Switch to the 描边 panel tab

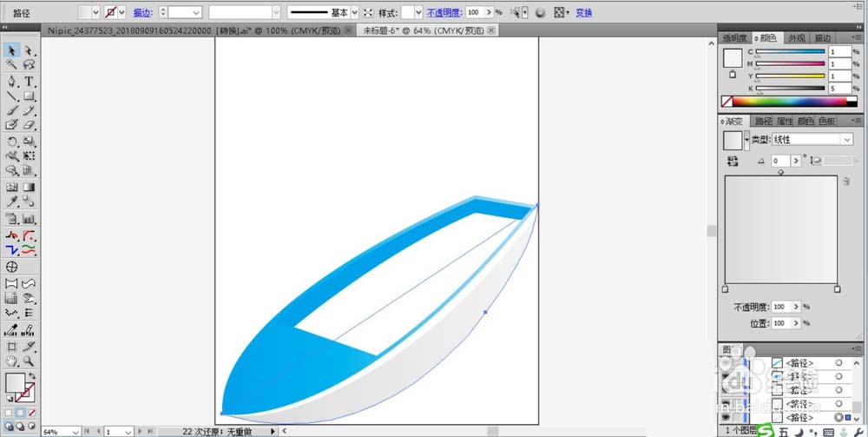pyautogui.click(x=823, y=38)
